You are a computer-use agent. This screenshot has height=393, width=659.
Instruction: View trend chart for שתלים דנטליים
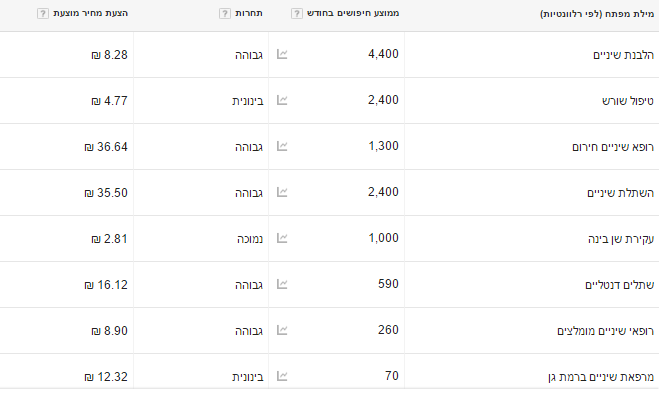pyautogui.click(x=282, y=284)
